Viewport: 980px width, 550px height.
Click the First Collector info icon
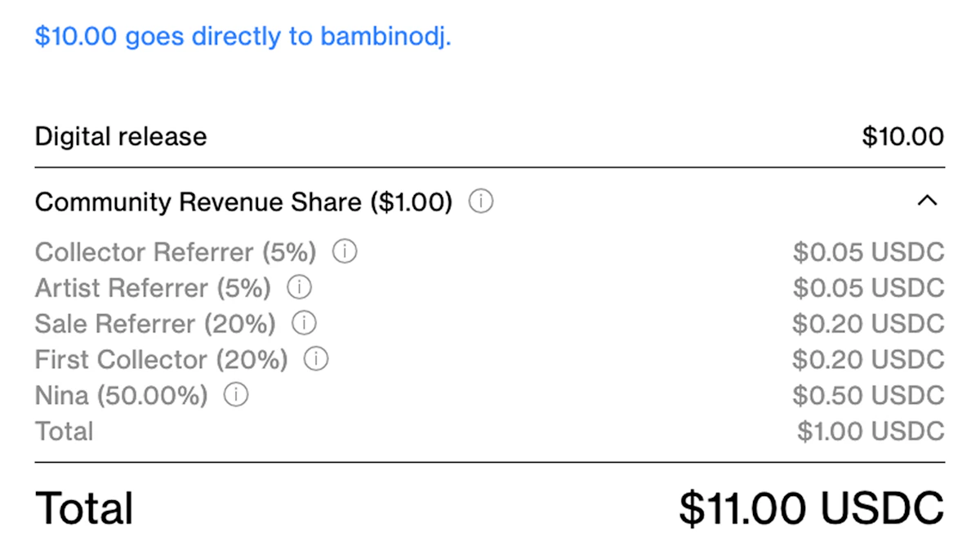click(316, 359)
